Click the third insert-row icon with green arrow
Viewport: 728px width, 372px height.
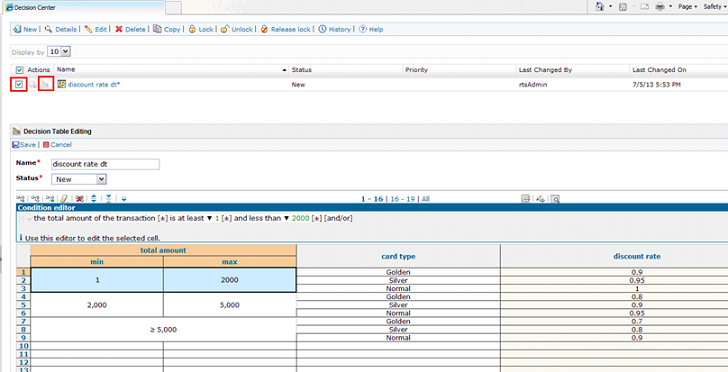[50, 199]
